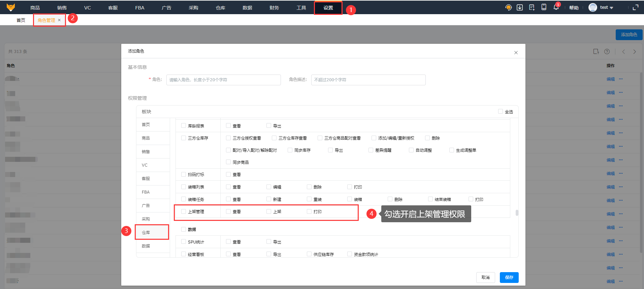
Task: Click the note-with-plus icon in top bar
Action: 532,7
